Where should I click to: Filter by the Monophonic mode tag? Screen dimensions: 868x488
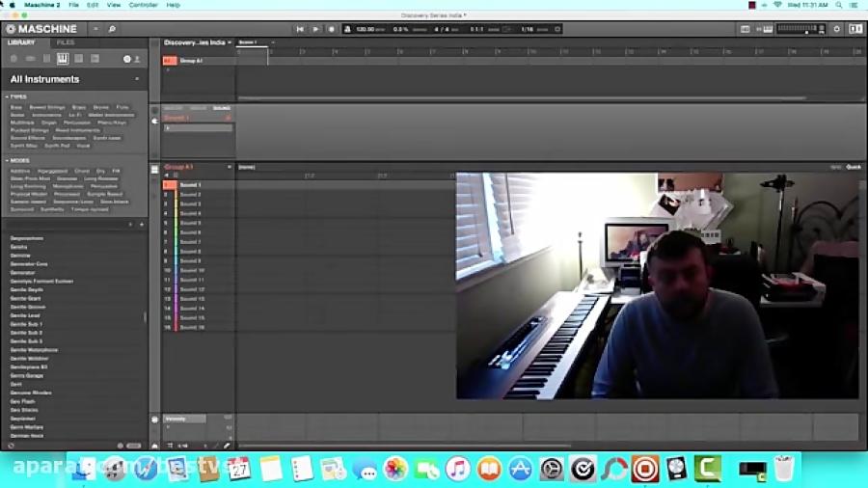68,186
